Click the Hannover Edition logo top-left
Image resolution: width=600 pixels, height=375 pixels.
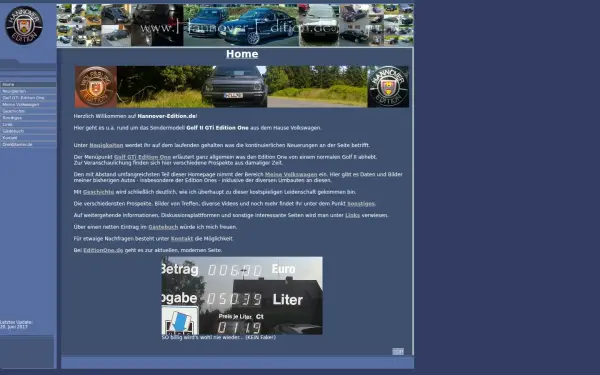click(24, 25)
